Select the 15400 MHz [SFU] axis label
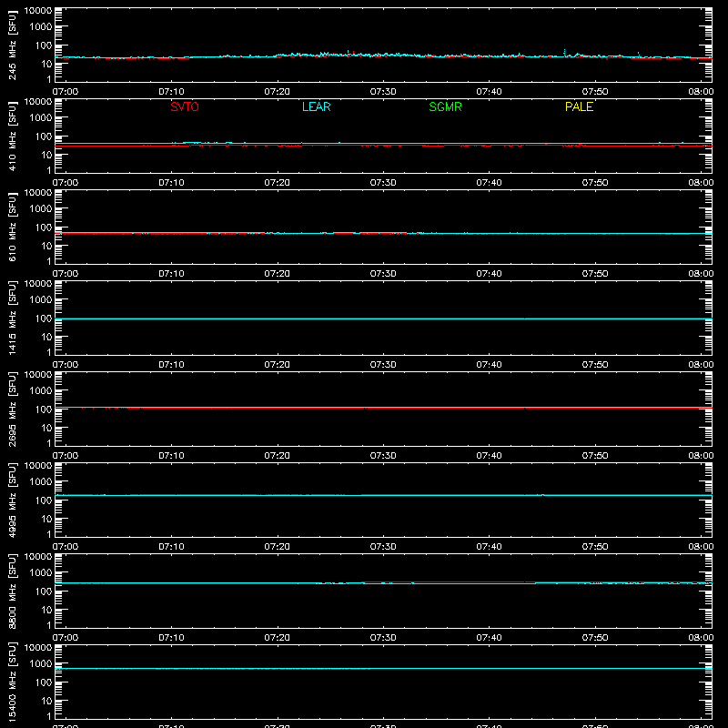This screenshot has width=728, height=728. pos(13,682)
